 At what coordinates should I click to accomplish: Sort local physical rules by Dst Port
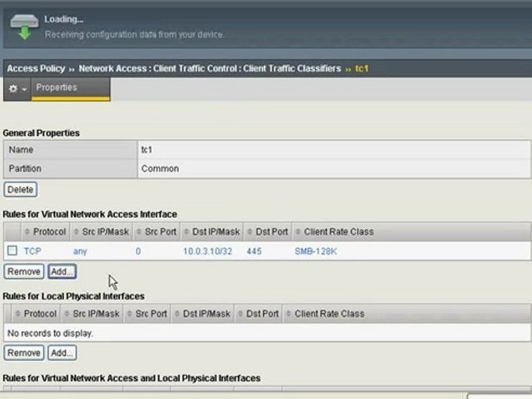(258, 314)
